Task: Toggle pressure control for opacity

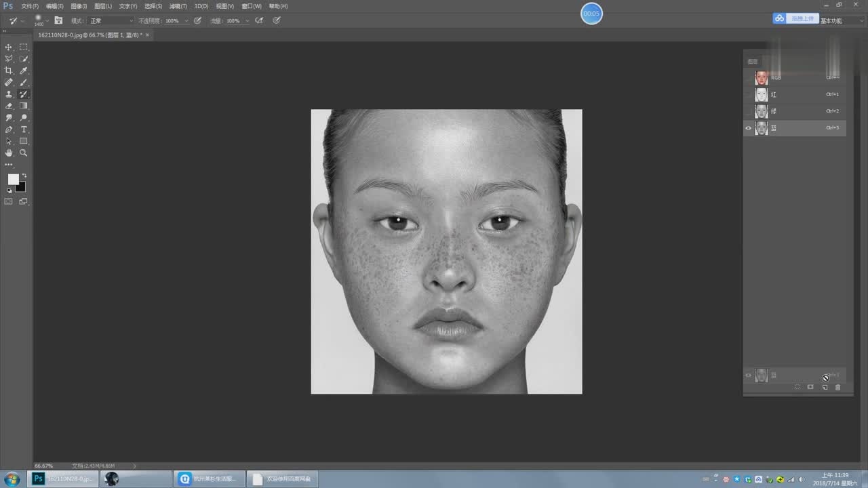Action: tap(198, 20)
